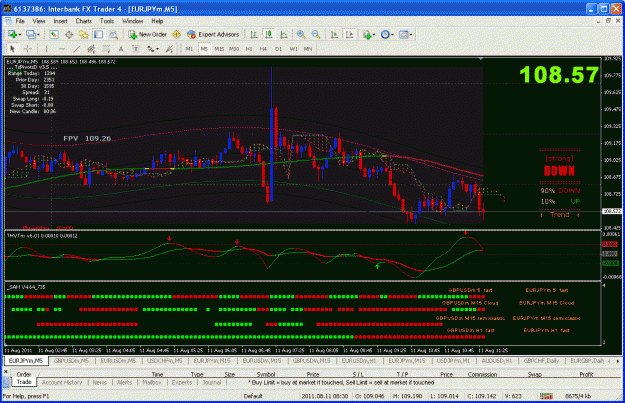Switch to H4 timeframe

point(263,49)
